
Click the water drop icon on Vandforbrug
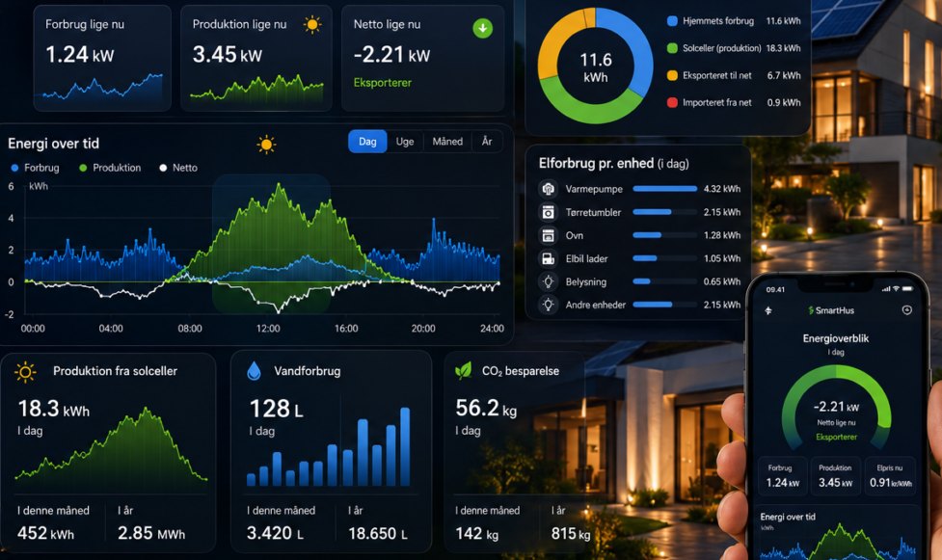pos(255,371)
